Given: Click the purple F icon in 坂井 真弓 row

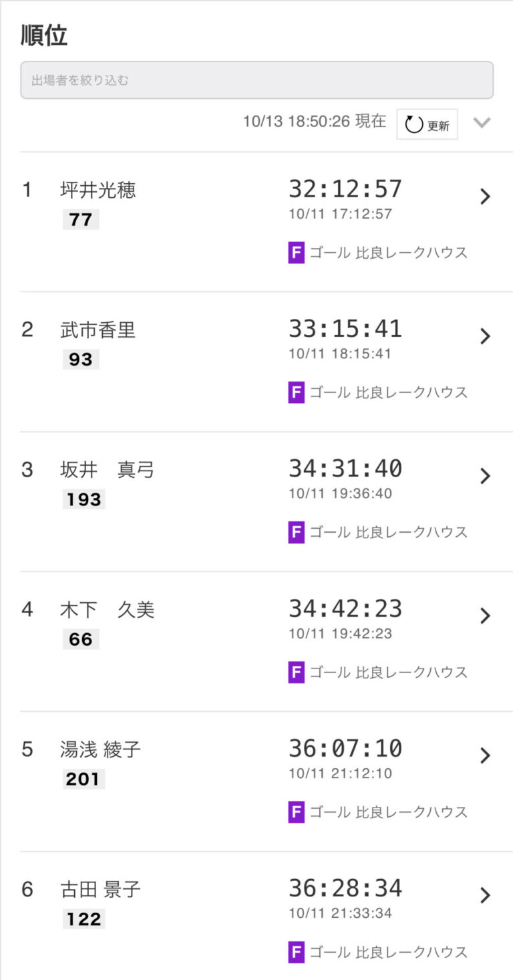Looking at the screenshot, I should [x=297, y=532].
